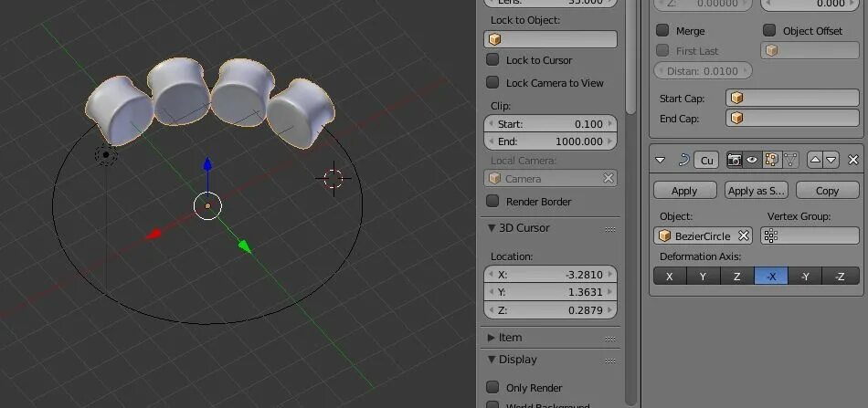Screen dimensions: 868x408
Task: Open the Vertex Group selector
Action: [x=810, y=236]
